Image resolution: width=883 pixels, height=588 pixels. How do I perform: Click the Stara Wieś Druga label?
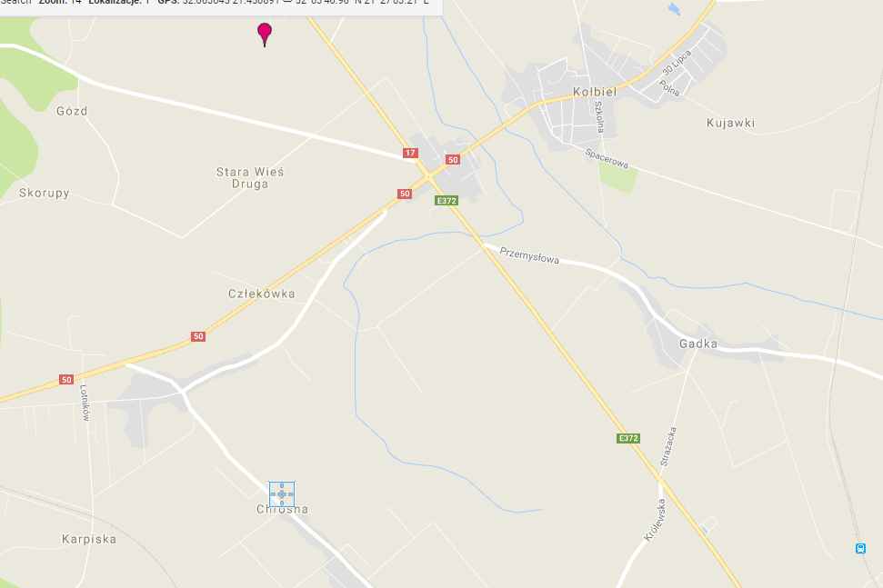coord(250,178)
